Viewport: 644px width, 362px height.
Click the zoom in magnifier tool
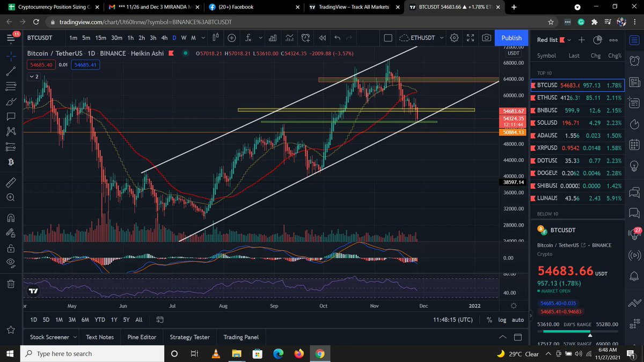[x=11, y=197]
